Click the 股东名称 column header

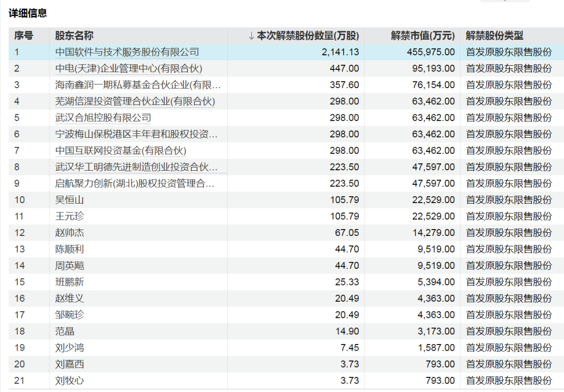point(74,36)
